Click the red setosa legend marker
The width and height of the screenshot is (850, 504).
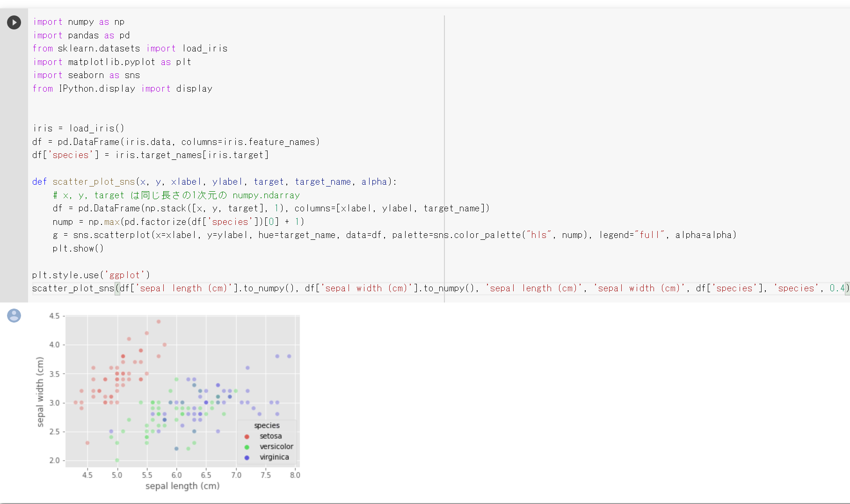click(247, 436)
